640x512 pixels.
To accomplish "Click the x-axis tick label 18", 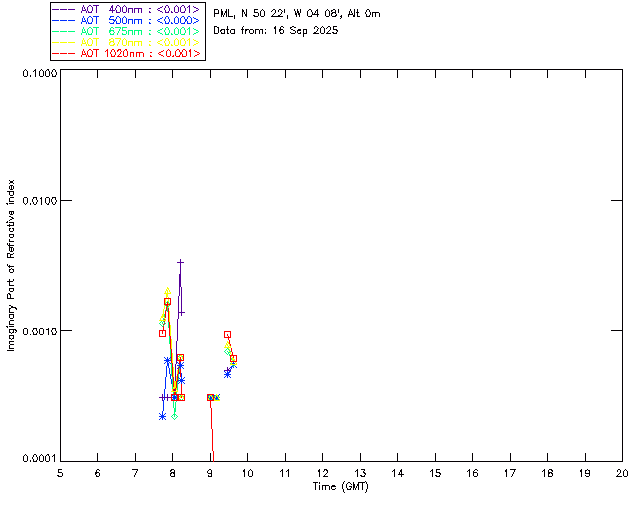I will [x=547, y=473].
